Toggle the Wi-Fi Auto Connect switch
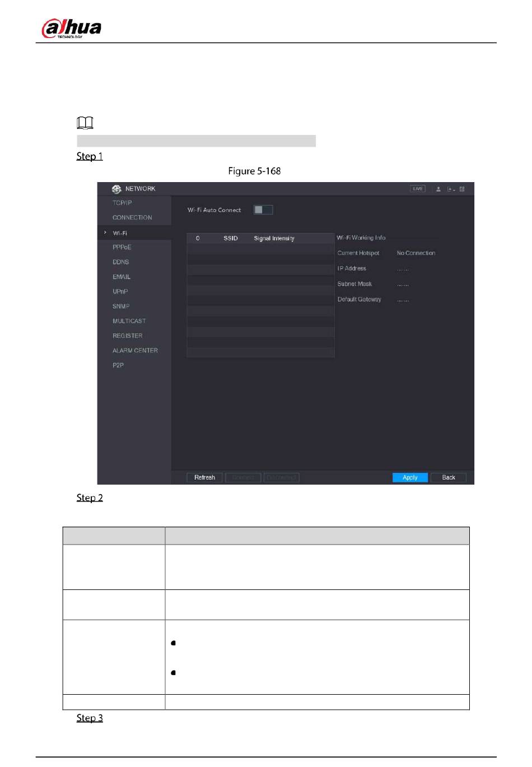 point(263,210)
